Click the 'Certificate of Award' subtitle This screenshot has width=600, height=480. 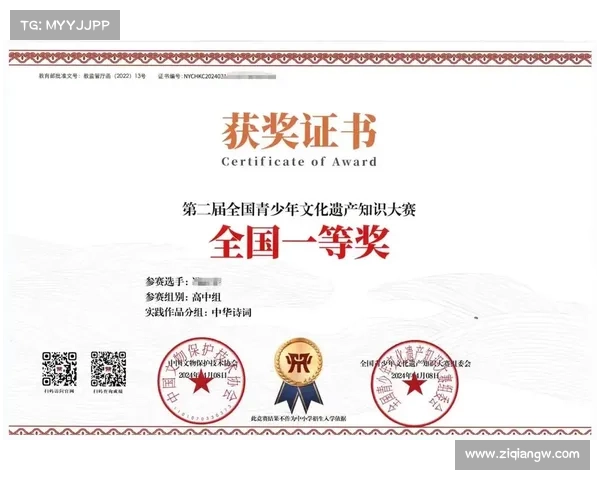pos(299,162)
